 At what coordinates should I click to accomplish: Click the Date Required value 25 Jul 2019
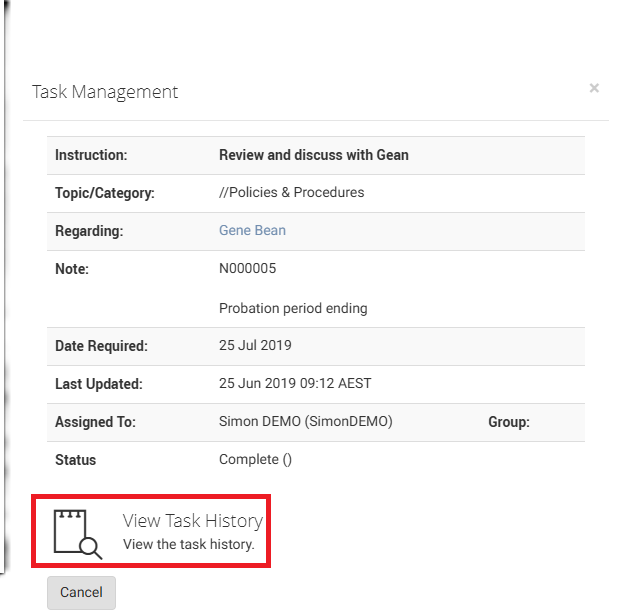(255, 346)
